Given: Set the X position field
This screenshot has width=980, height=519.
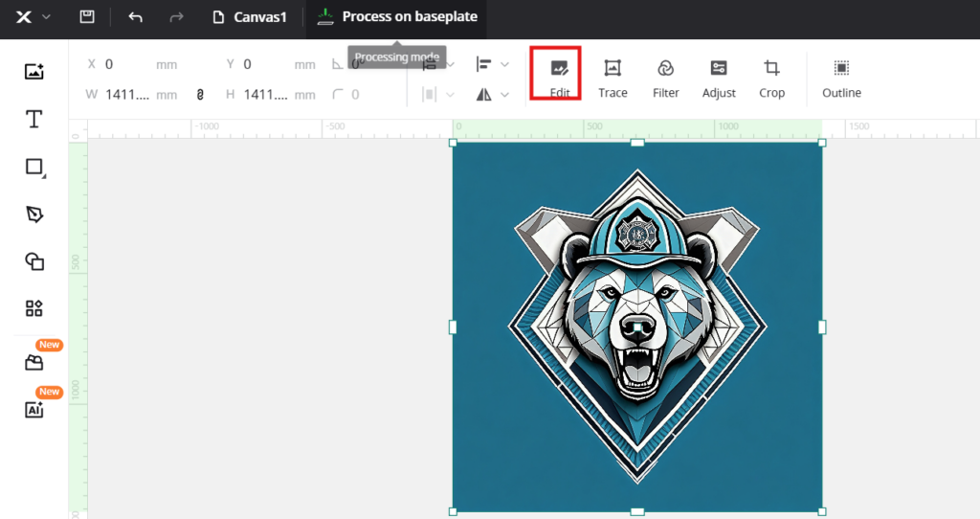Looking at the screenshot, I should 134,64.
